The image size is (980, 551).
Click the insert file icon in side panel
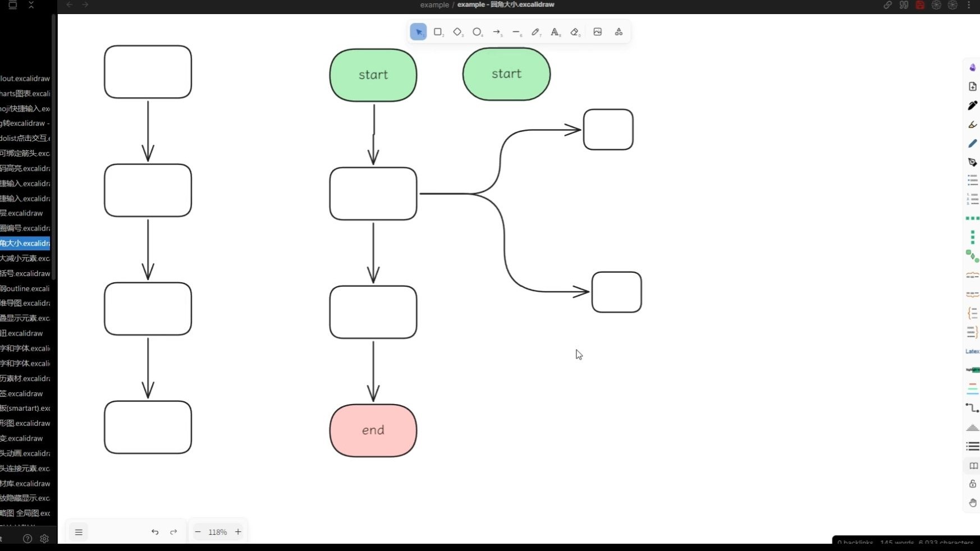pyautogui.click(x=973, y=86)
